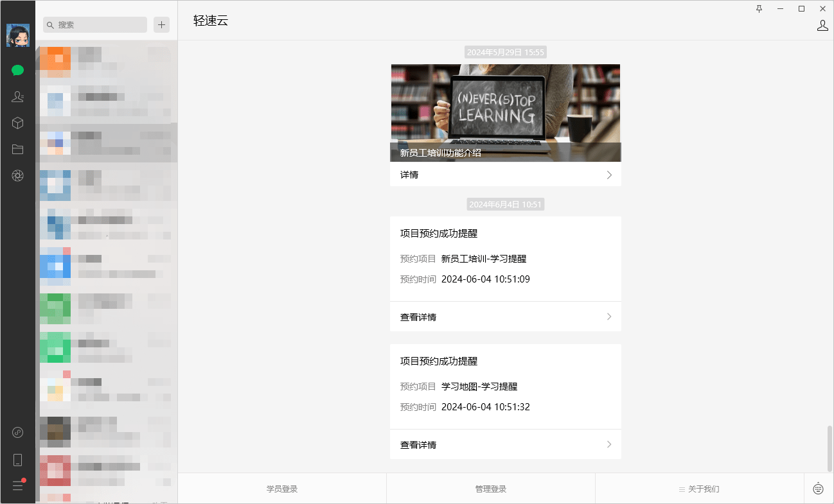Open the Chats icon in sidebar
The height and width of the screenshot is (504, 834).
(17, 70)
